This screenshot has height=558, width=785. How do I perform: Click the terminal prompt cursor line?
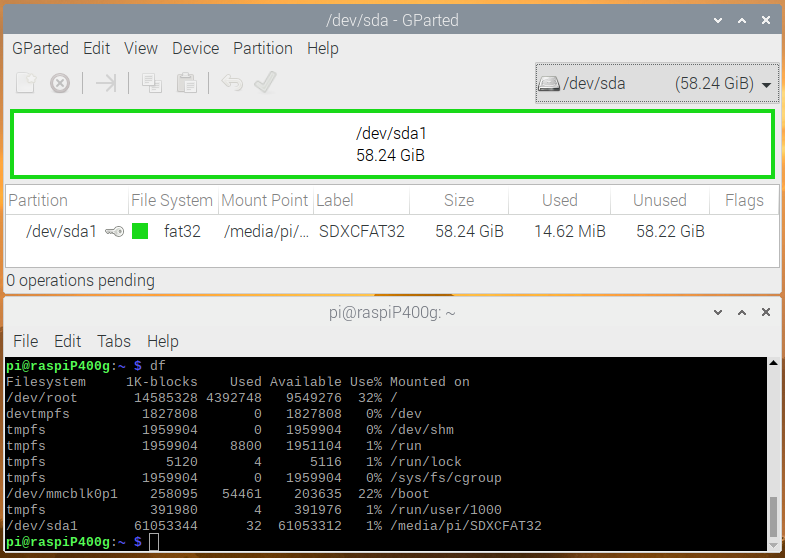point(83,542)
